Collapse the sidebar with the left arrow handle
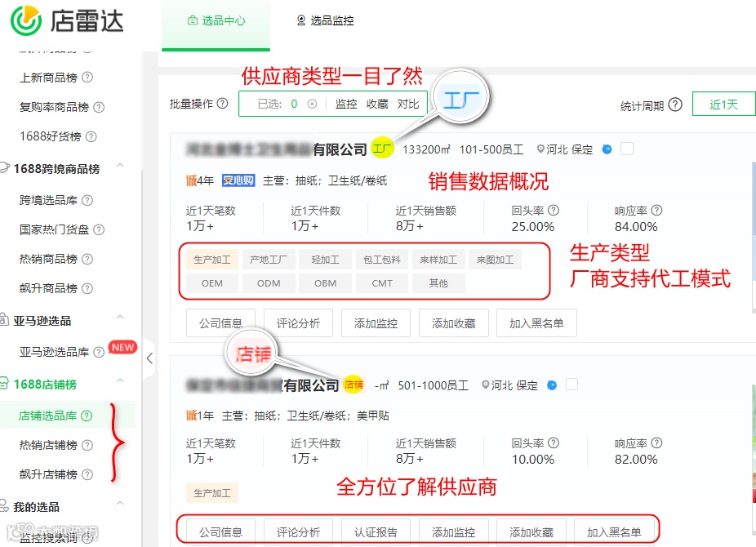Image resolution: width=756 pixels, height=547 pixels. [149, 358]
